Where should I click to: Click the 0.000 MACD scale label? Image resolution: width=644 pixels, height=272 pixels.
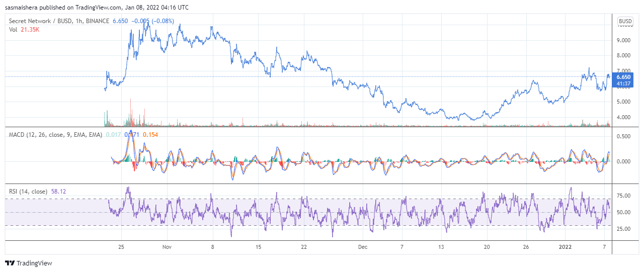624,162
